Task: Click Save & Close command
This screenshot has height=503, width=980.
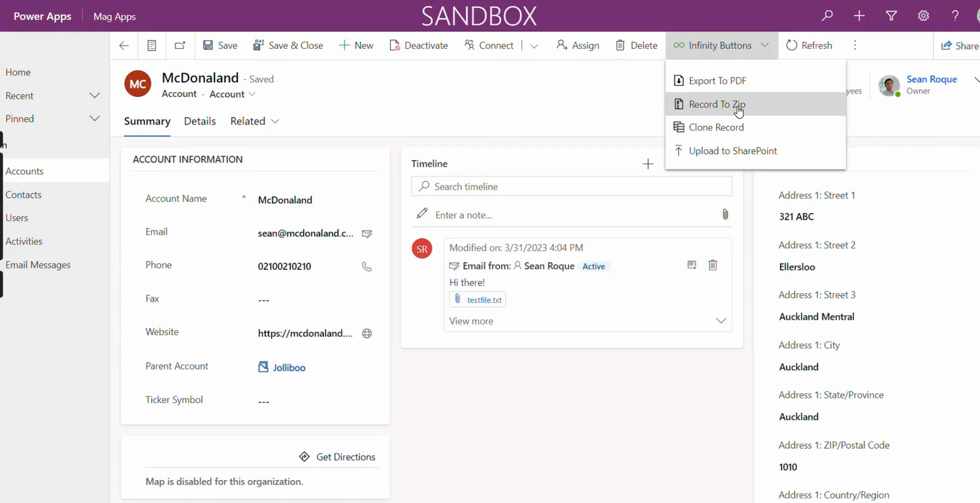Action: [288, 46]
